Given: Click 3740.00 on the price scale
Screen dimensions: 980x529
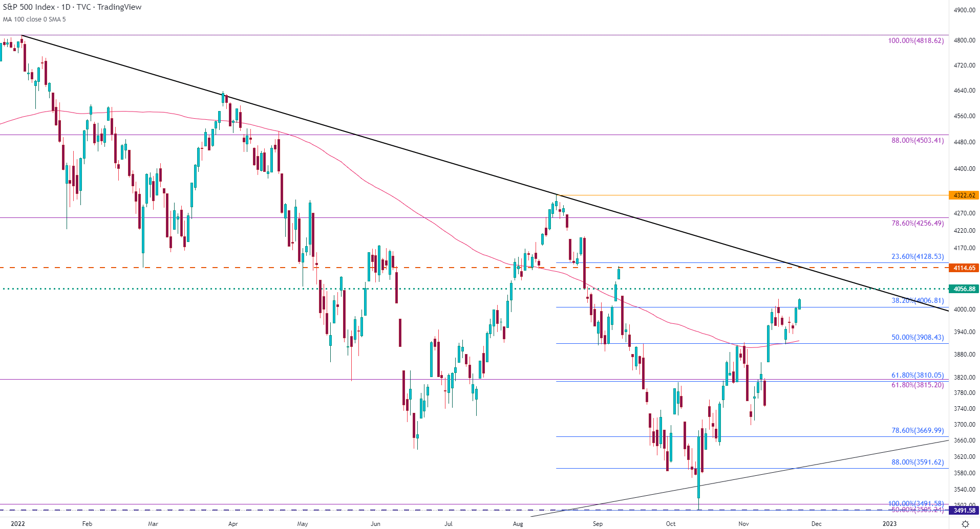Looking at the screenshot, I should [965, 409].
